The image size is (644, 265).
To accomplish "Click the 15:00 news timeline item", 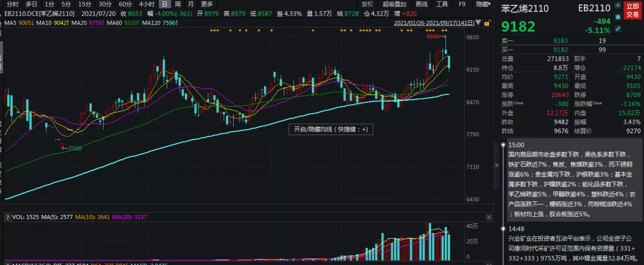I will click(x=516, y=145).
